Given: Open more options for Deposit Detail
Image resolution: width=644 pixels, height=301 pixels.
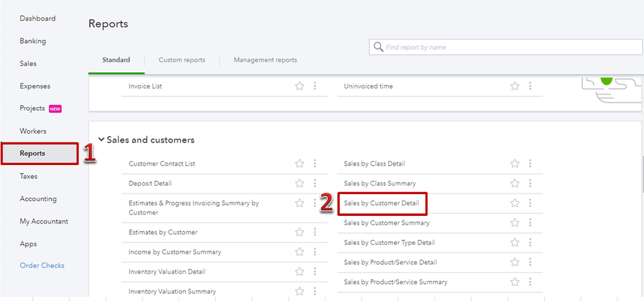Looking at the screenshot, I should (x=315, y=183).
